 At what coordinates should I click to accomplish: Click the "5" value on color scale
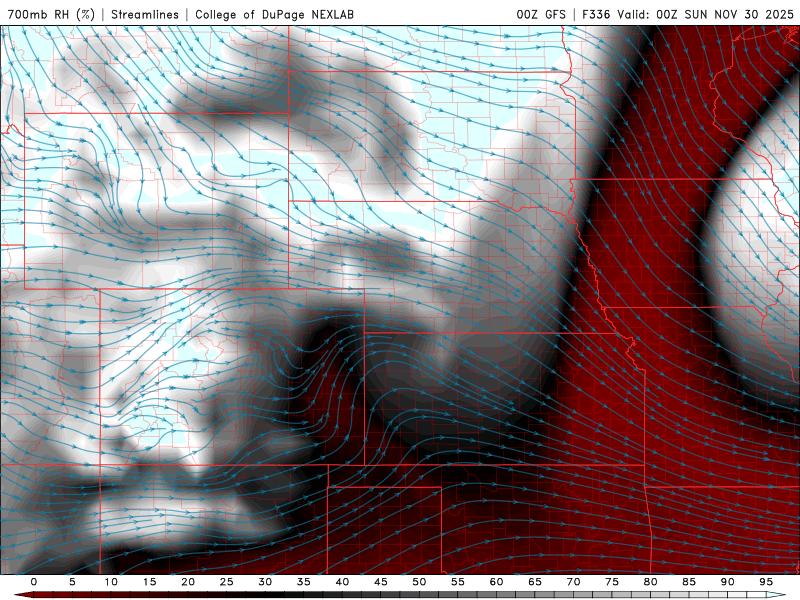[72, 582]
